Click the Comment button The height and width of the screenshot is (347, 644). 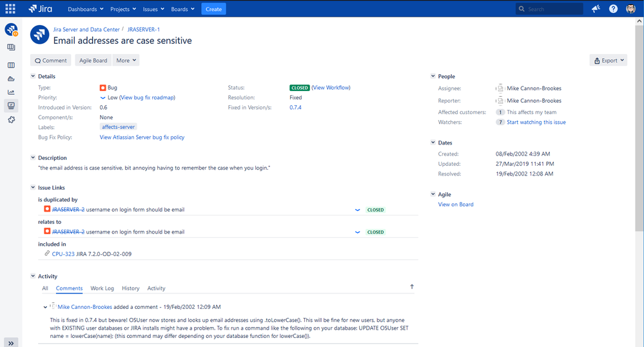tap(50, 60)
